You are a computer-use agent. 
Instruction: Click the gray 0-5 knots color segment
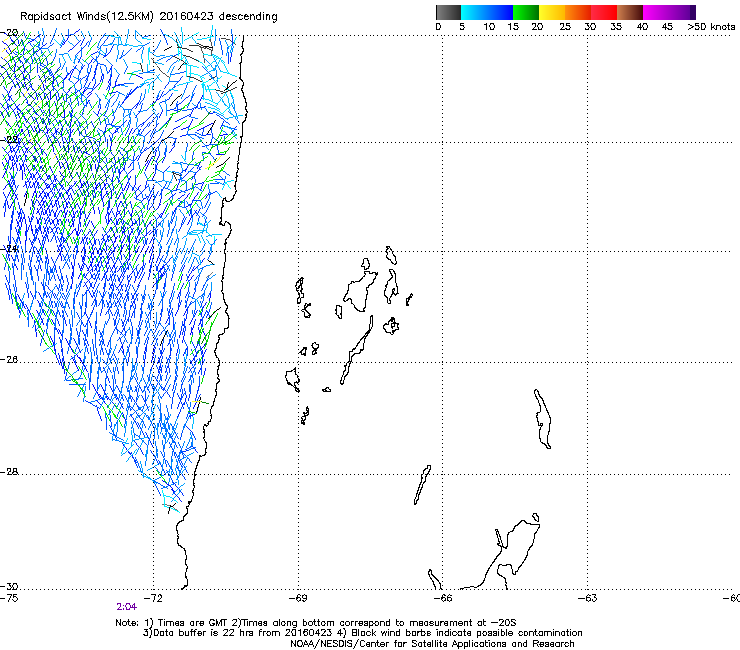click(x=448, y=12)
